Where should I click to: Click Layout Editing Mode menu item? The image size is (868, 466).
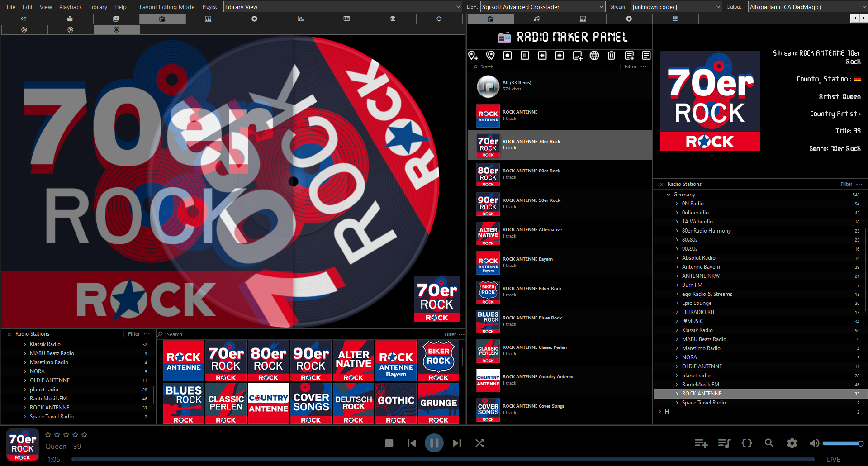pyautogui.click(x=167, y=7)
